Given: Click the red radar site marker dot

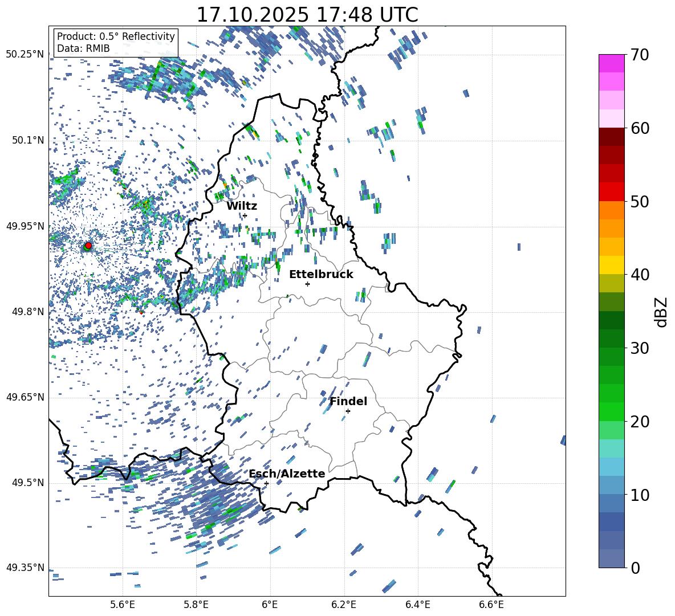Looking at the screenshot, I should 88,246.
